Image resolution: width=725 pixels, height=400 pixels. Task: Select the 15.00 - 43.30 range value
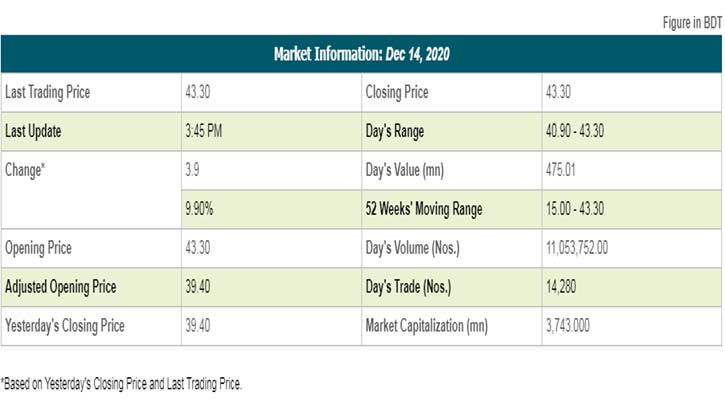(x=580, y=209)
